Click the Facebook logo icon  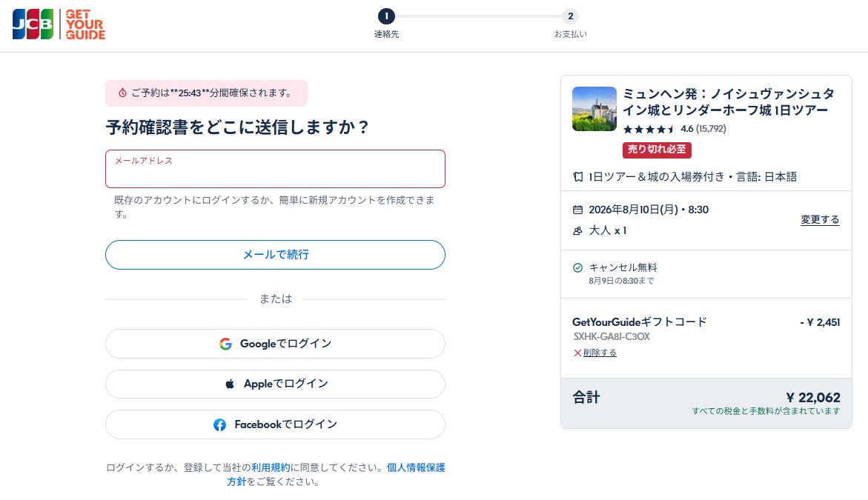click(x=219, y=424)
